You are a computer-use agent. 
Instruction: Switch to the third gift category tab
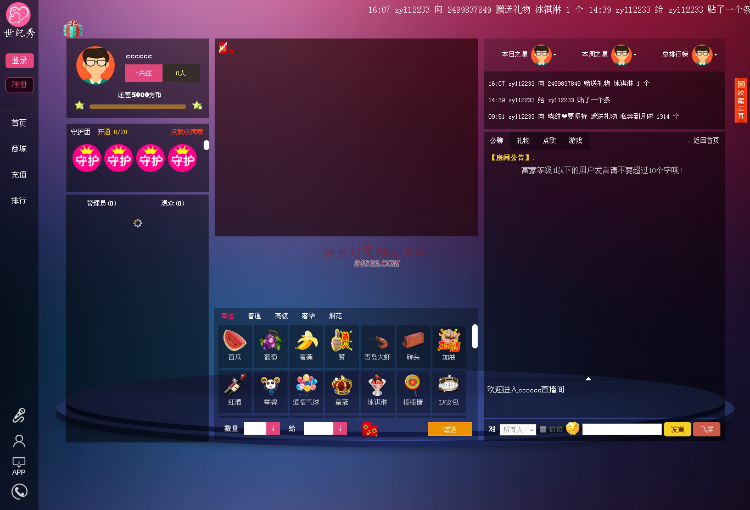point(281,316)
